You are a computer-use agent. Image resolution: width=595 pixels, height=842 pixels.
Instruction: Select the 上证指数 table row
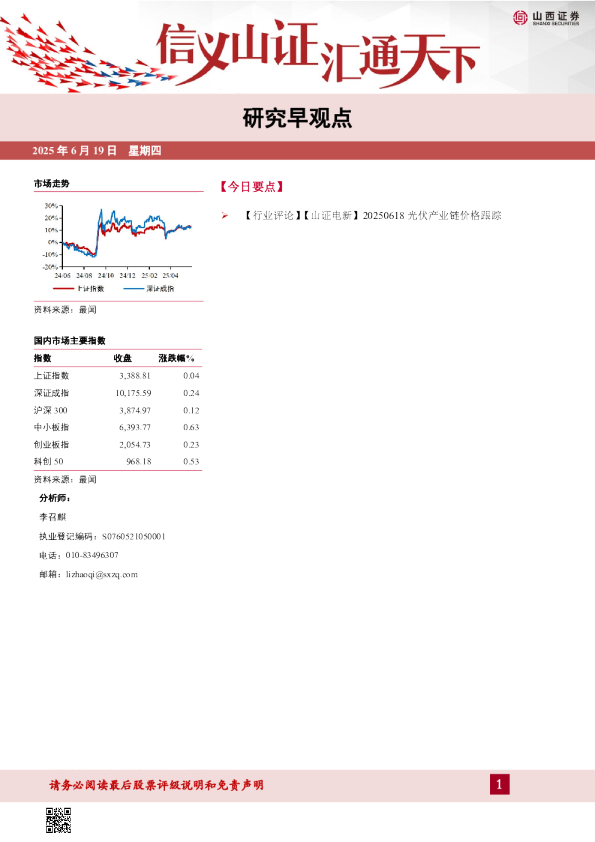[x=118, y=376]
